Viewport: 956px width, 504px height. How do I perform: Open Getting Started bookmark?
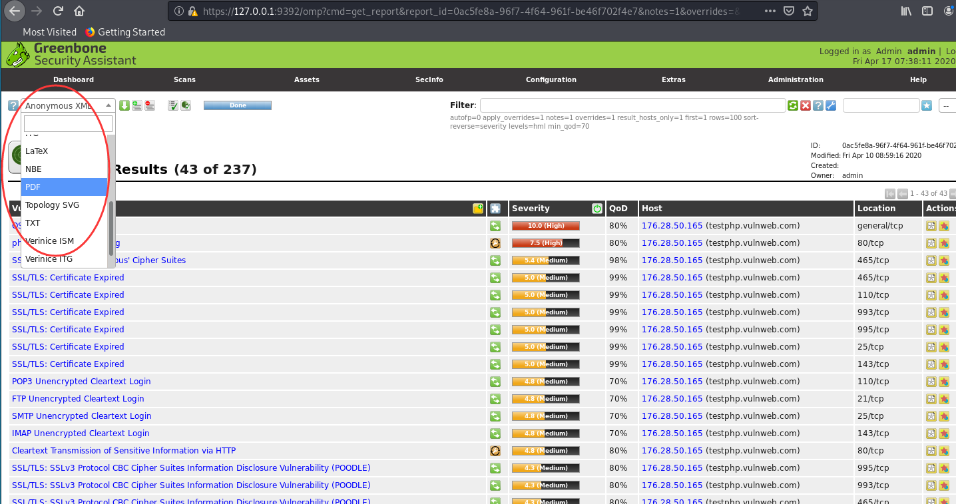[x=126, y=32]
